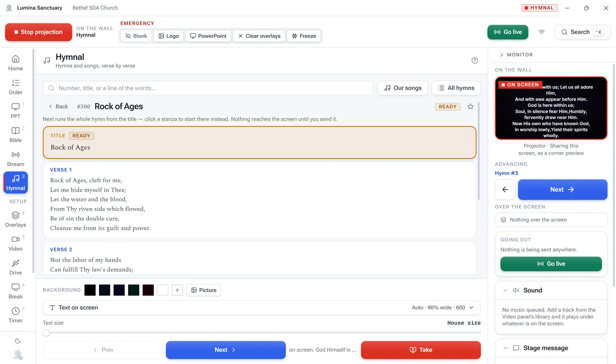Click the red Take button
This screenshot has height=364, width=616.
coord(421,350)
